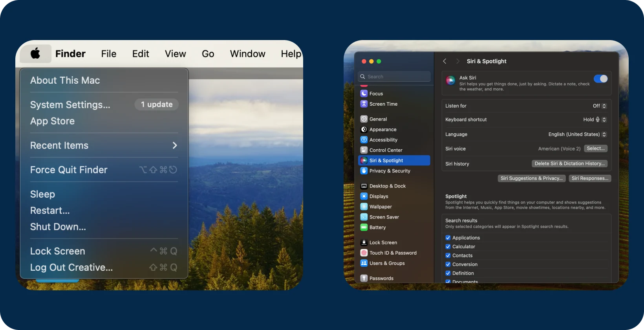Uncheck the Calculator search result
644x330 pixels.
pyautogui.click(x=448, y=247)
